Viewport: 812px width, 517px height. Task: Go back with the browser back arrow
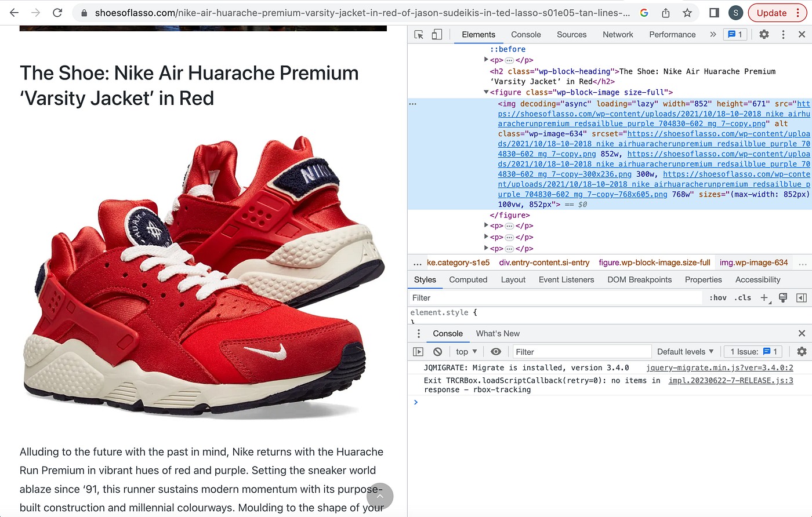14,13
